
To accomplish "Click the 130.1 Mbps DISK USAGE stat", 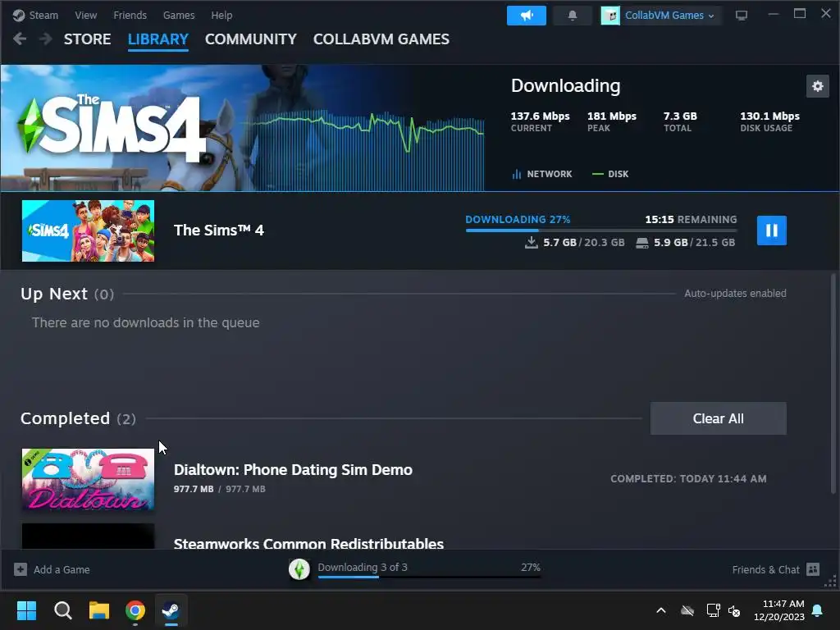I will [769, 121].
